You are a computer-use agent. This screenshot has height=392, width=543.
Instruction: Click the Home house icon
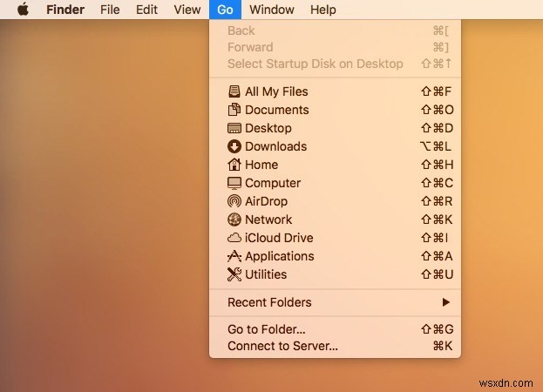(x=234, y=165)
